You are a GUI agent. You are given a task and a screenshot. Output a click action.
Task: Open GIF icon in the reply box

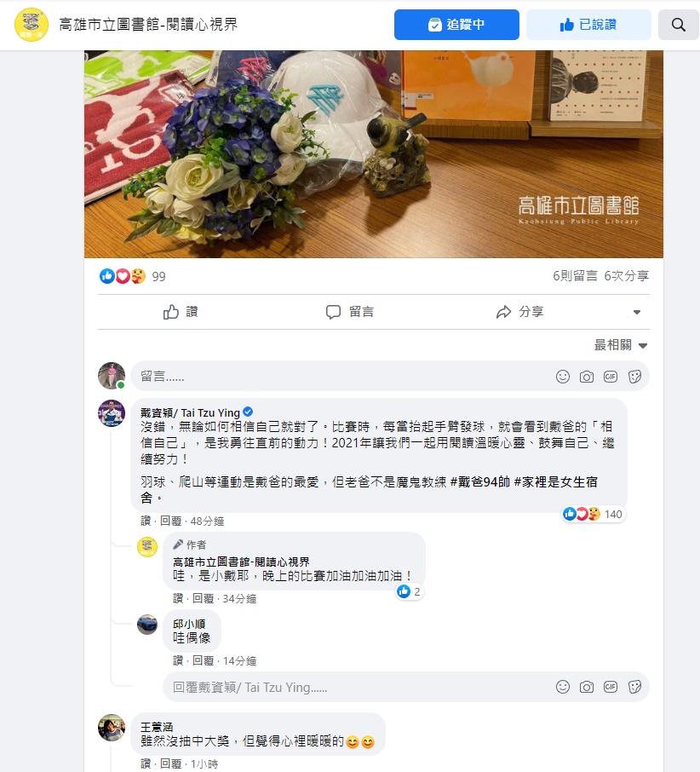pyautogui.click(x=611, y=687)
